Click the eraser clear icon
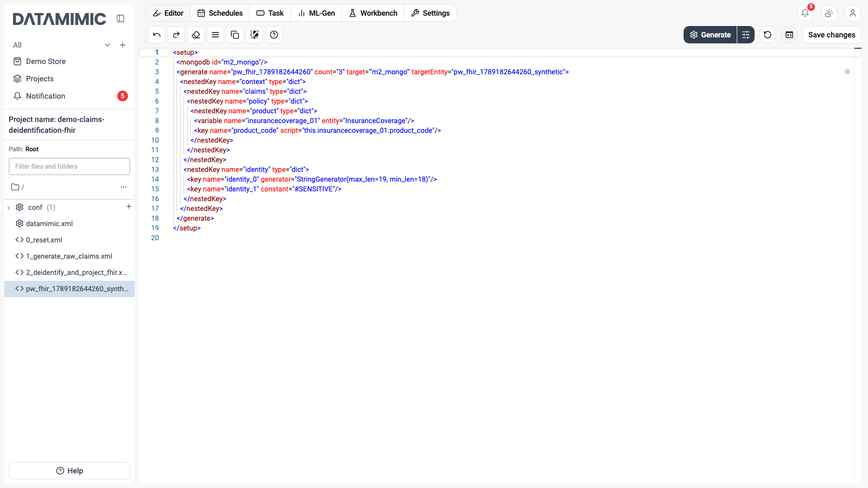Screen dimensions: 868x488 pos(196,35)
